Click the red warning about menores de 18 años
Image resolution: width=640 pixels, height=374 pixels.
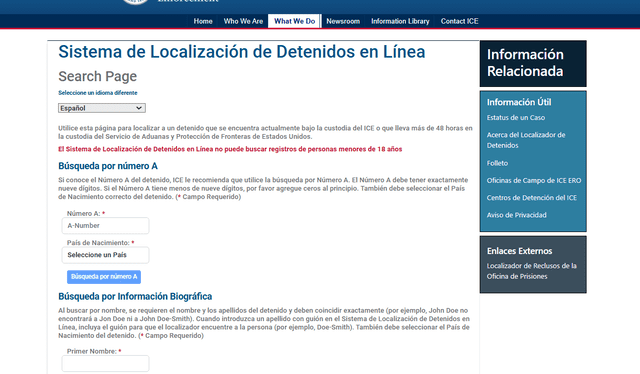tap(230, 149)
